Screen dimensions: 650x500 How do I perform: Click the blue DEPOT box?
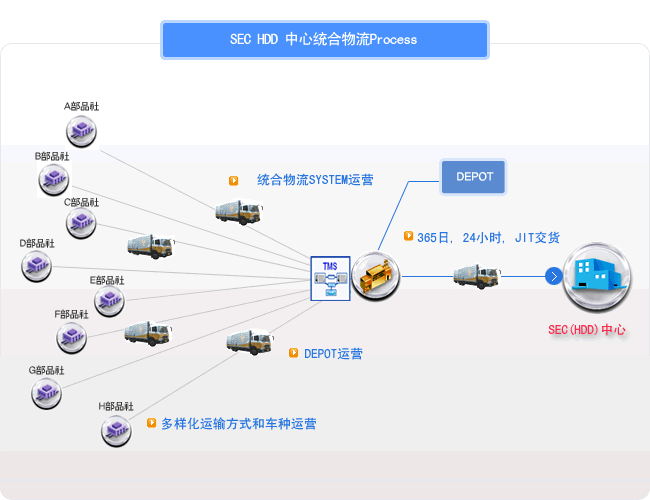(474, 177)
